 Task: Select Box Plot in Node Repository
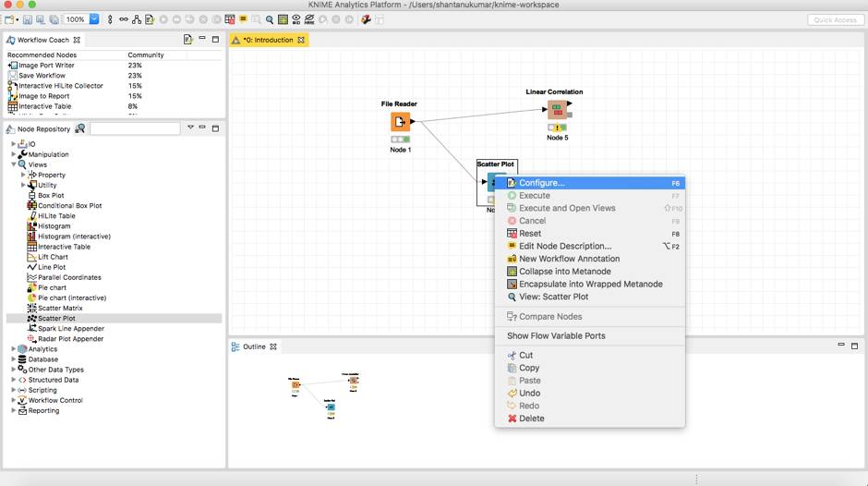[51, 195]
